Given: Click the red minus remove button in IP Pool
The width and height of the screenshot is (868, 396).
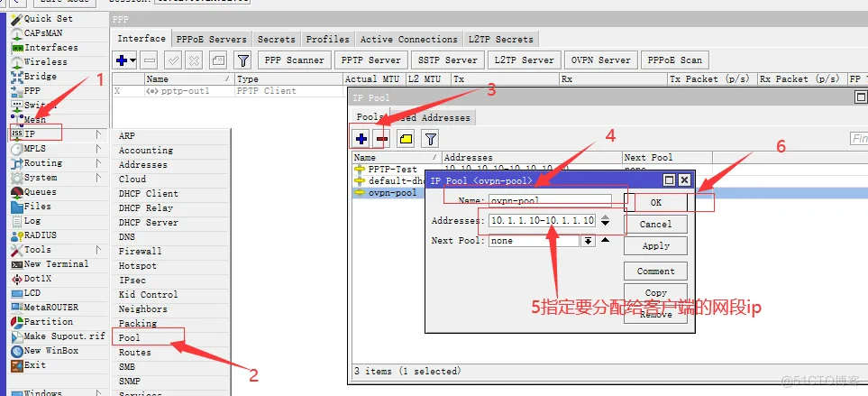Looking at the screenshot, I should tap(382, 139).
